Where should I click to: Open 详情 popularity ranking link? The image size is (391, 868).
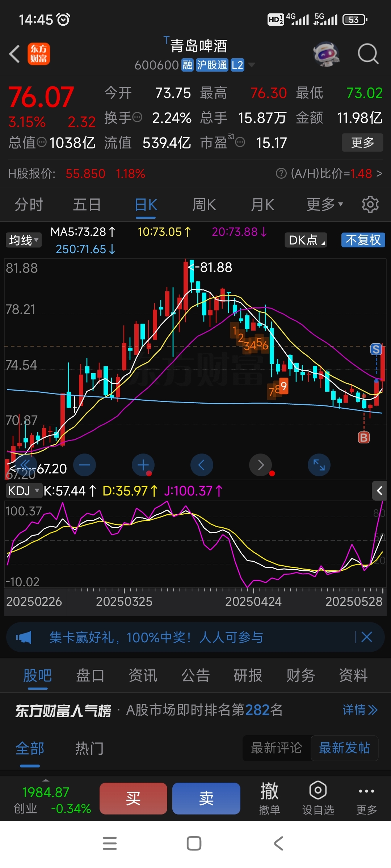(360, 710)
